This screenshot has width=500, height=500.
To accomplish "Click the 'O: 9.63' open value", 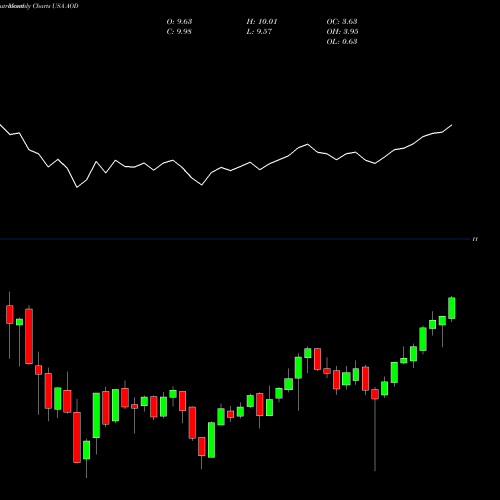I will point(179,22).
